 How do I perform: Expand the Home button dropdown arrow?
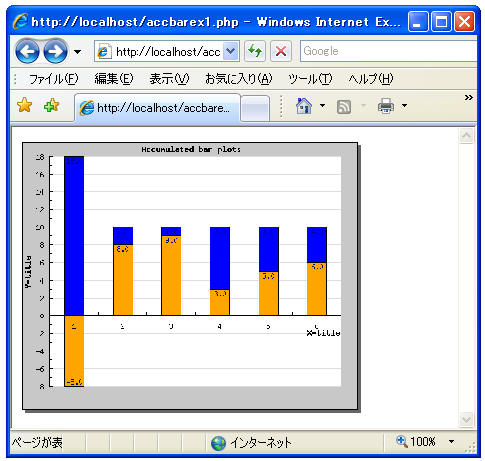(322, 106)
